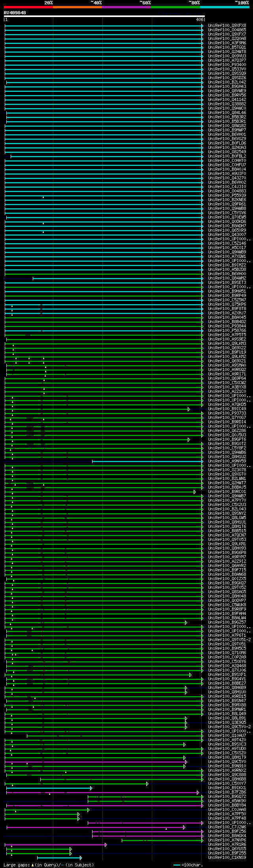Open hit UniRef100_Q9XFX8
253x868 pixels.
click(227, 25)
